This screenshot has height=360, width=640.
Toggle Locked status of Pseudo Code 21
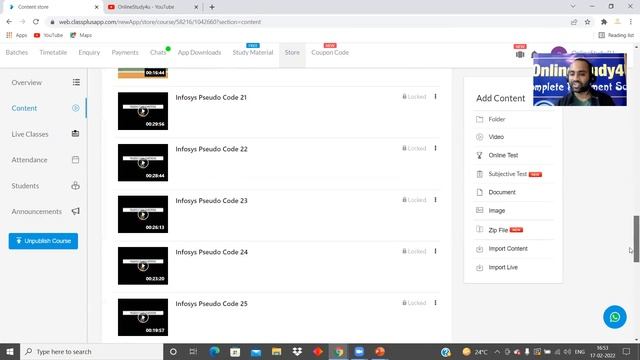pyautogui.click(x=414, y=97)
